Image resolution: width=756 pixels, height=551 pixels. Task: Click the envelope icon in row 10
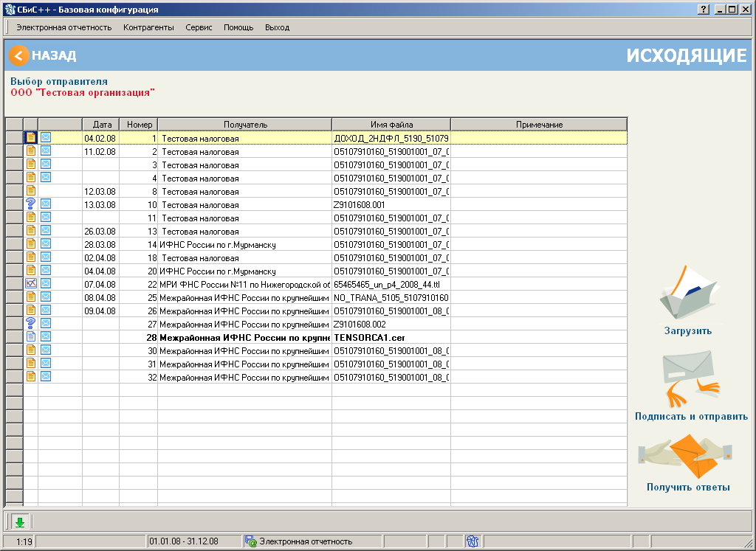45,204
